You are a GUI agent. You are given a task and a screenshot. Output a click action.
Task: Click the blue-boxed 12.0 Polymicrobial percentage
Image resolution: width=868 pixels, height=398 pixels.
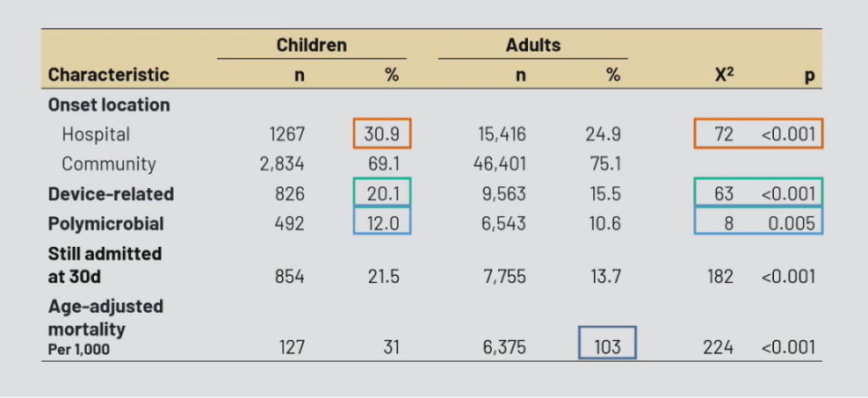(382, 223)
